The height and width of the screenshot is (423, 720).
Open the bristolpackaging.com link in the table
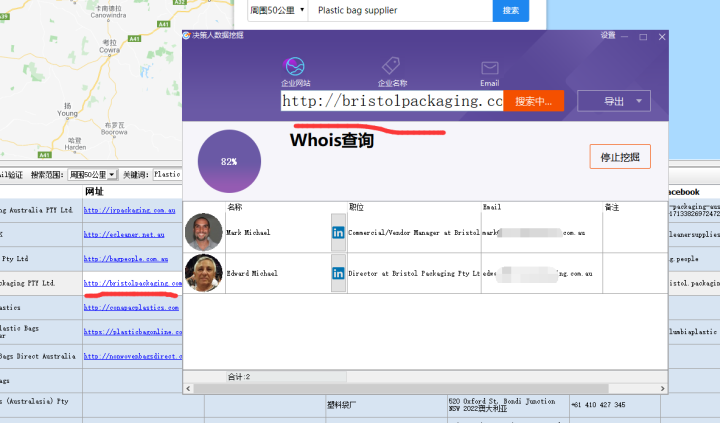pyautogui.click(x=133, y=283)
